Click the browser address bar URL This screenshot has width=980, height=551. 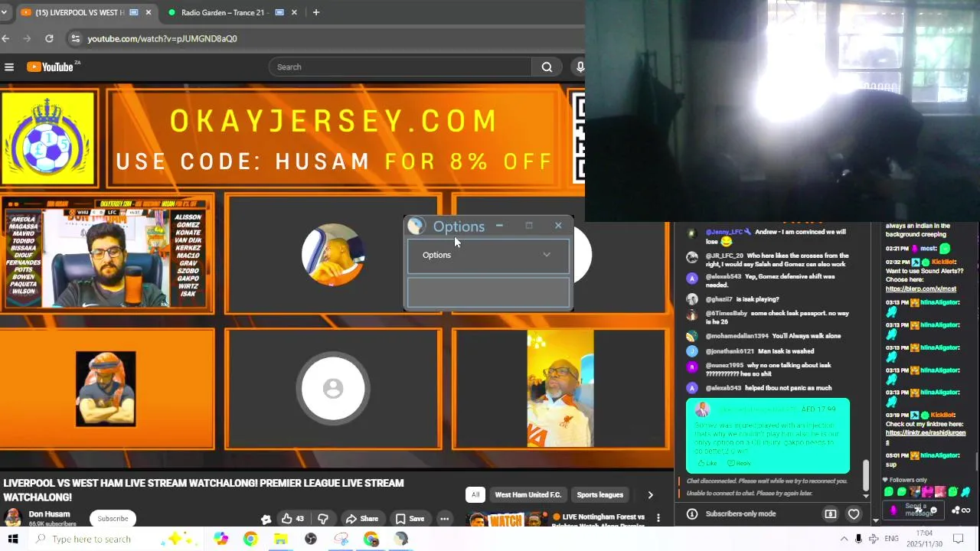click(x=162, y=38)
